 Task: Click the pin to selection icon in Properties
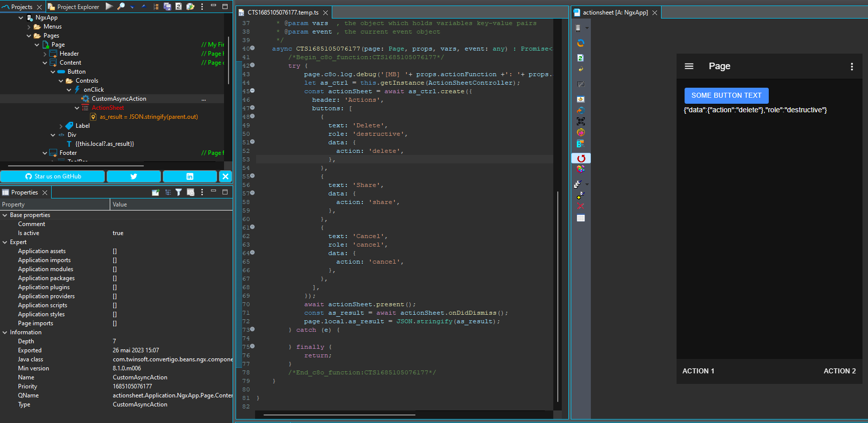[155, 192]
